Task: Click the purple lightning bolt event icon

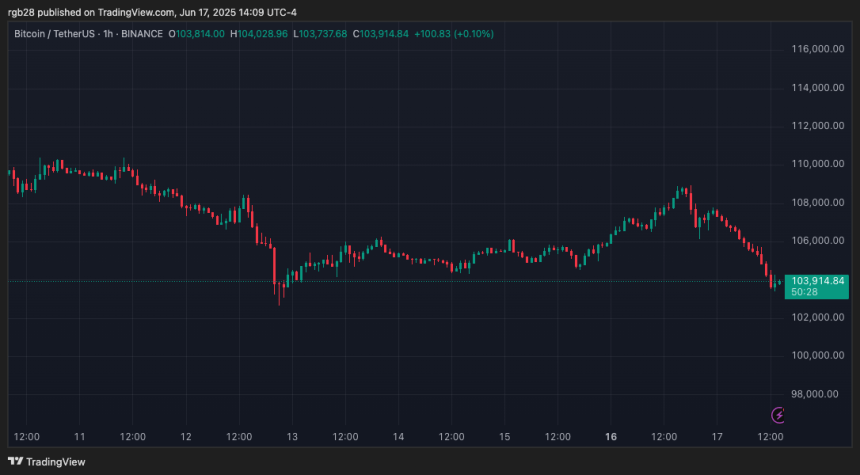Action: point(778,414)
